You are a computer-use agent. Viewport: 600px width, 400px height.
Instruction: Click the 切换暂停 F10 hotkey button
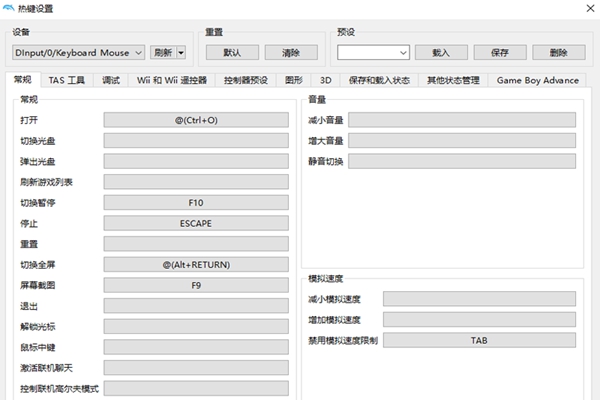(196, 202)
